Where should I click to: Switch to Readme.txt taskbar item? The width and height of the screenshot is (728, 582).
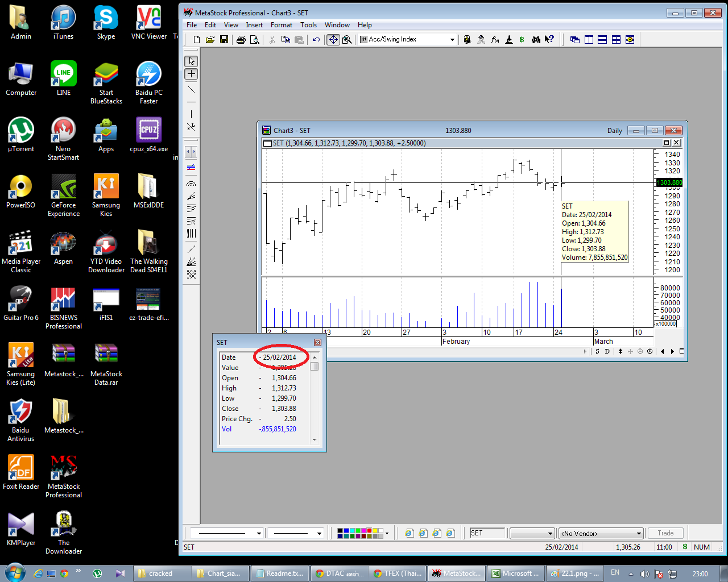click(280, 573)
